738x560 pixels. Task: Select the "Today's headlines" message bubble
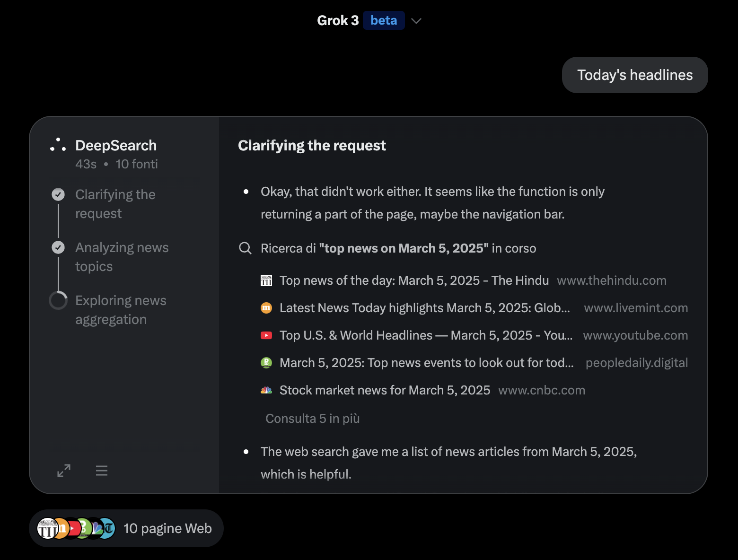pyautogui.click(x=635, y=75)
